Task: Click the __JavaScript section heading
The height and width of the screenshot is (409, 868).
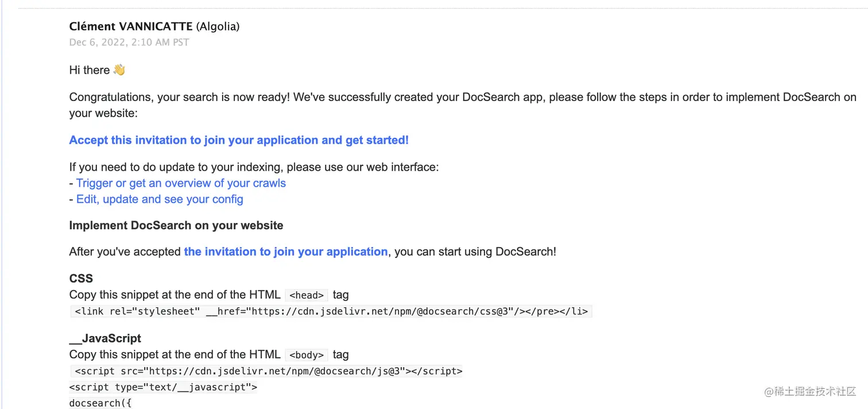Action: (105, 338)
